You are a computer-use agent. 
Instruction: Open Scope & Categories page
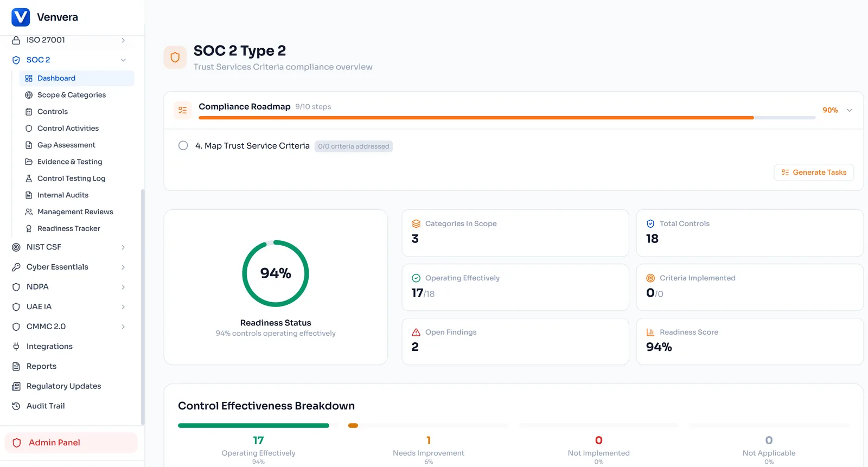click(x=76, y=95)
